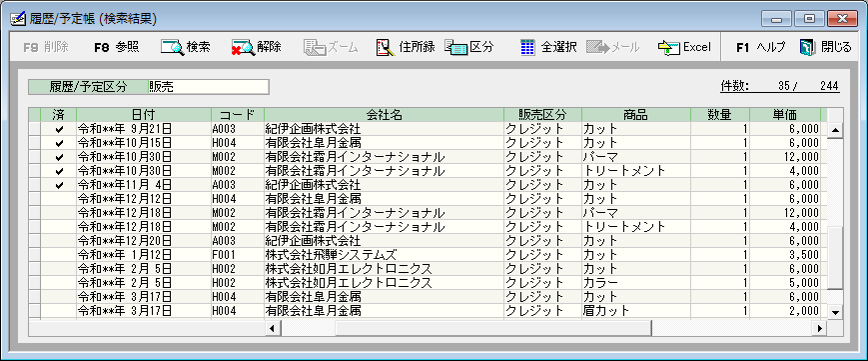Click the 区分 category icon

coord(456,47)
